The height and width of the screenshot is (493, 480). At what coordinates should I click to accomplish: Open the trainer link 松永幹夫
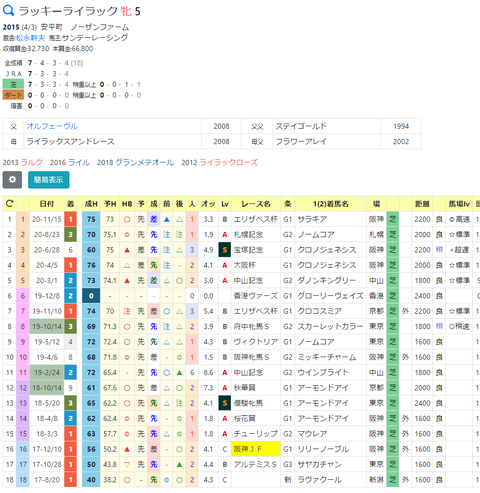31,38
